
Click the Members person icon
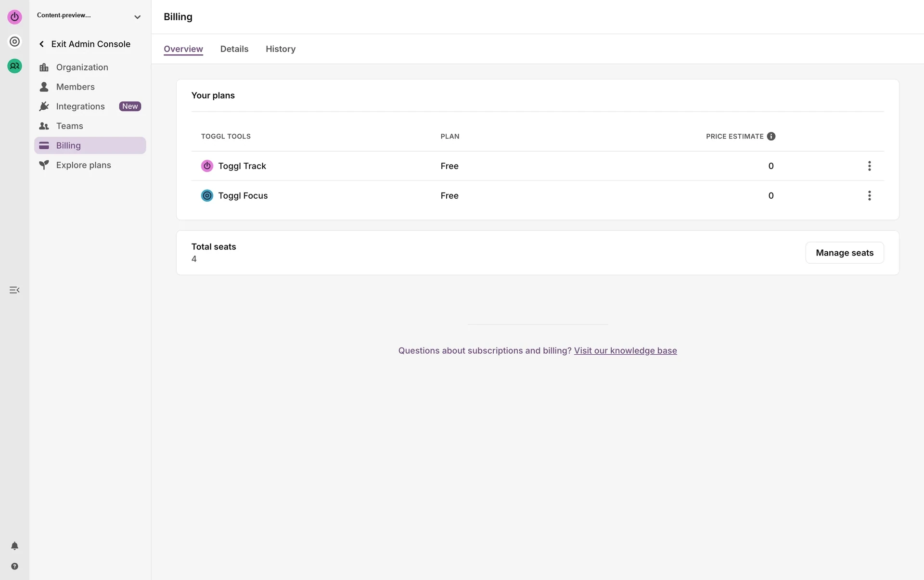[x=44, y=87]
